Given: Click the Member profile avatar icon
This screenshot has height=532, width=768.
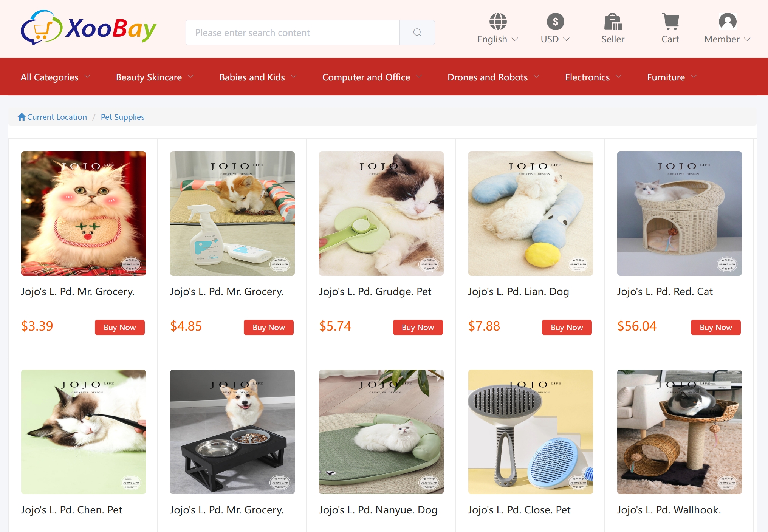Looking at the screenshot, I should click(x=727, y=22).
